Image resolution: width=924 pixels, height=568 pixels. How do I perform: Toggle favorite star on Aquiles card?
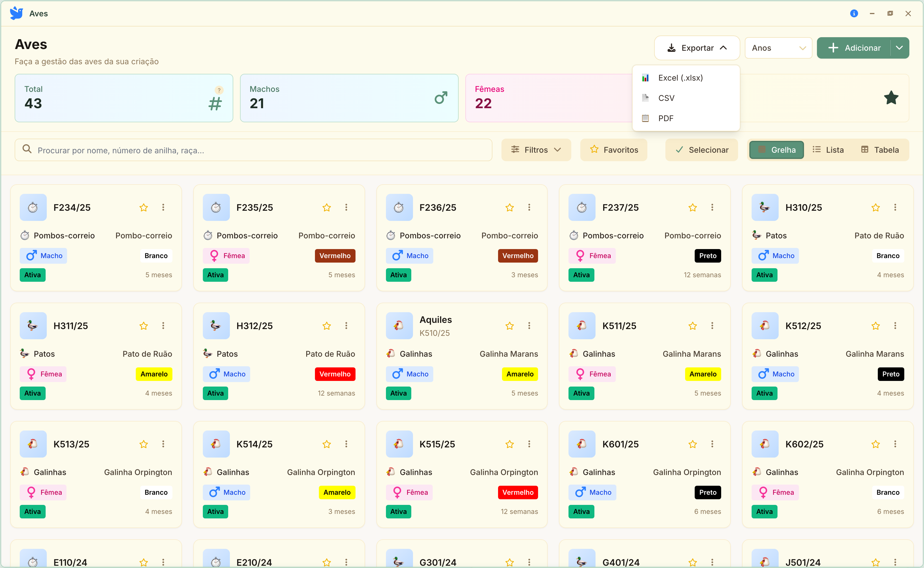tap(510, 326)
